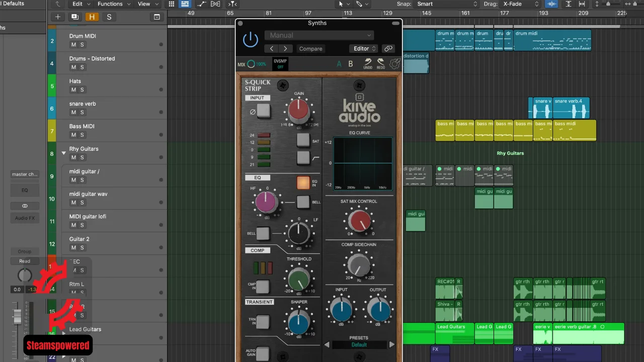Open the pencil tool dropdown
This screenshot has width=644, height=362.
coord(362,4)
